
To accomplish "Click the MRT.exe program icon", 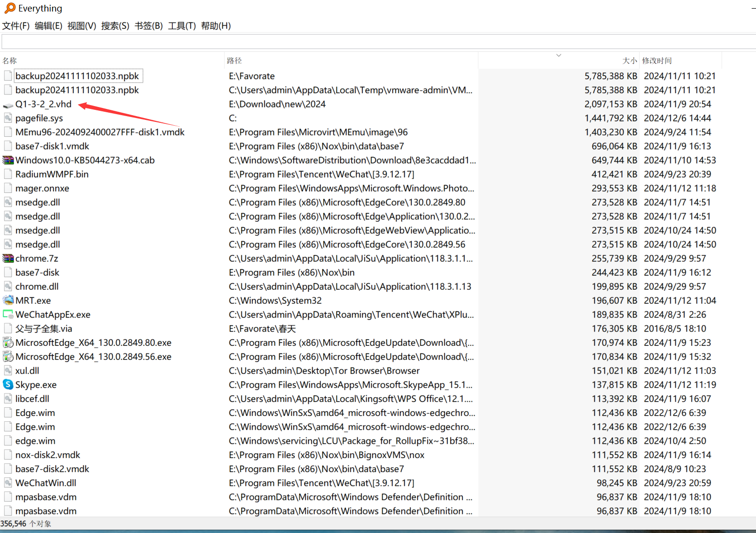I will 8,301.
